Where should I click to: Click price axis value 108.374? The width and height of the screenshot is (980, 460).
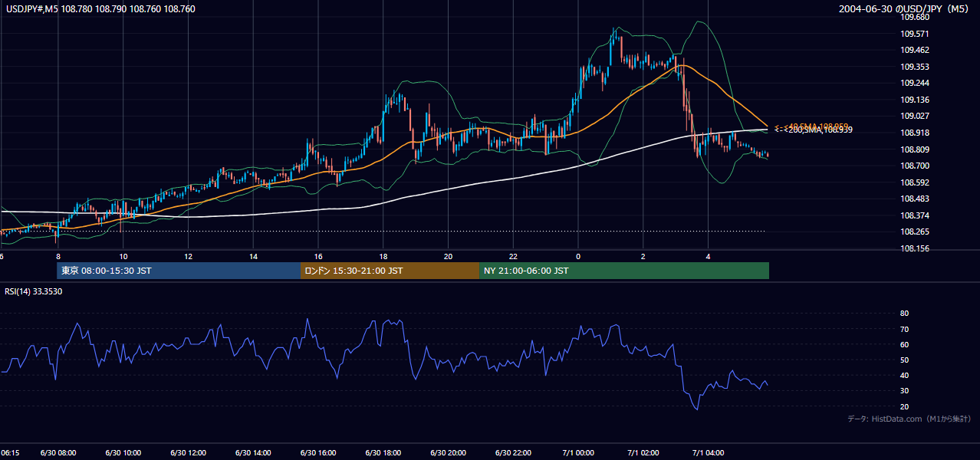[915, 216]
